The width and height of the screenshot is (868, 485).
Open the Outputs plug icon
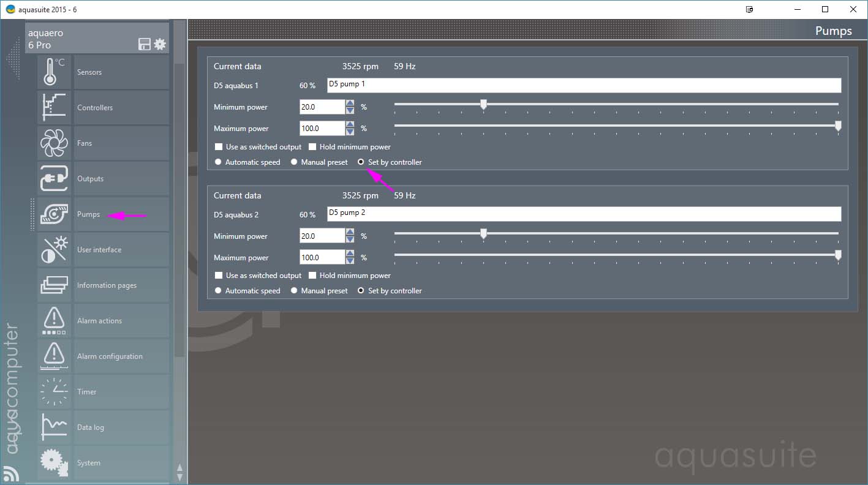55,179
